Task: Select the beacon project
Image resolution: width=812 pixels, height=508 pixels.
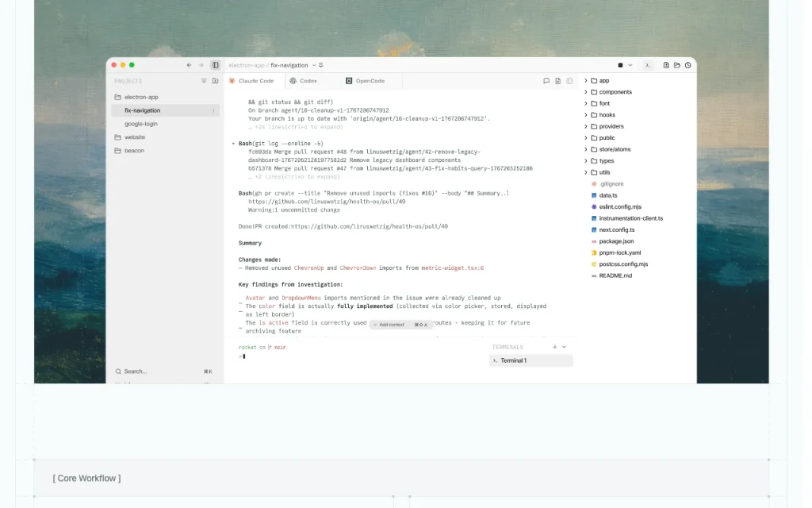Action: (x=165, y=151)
